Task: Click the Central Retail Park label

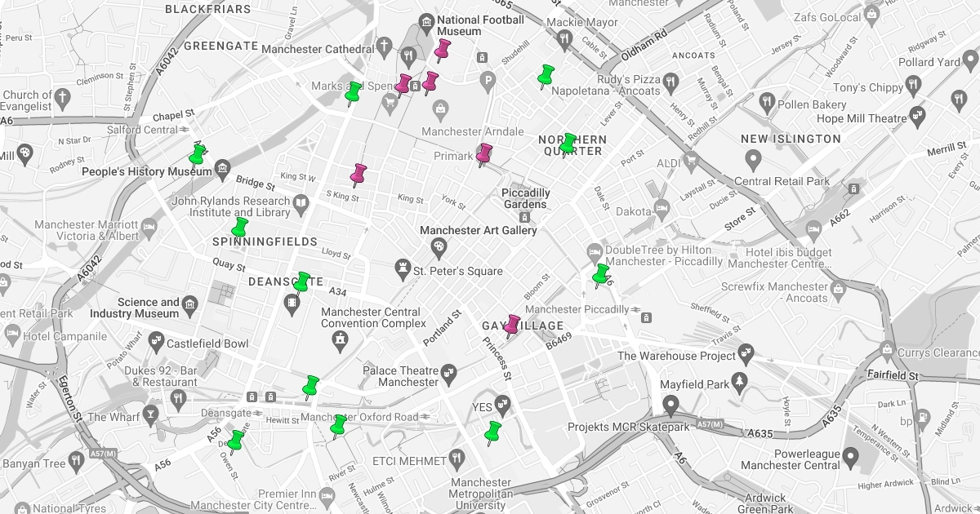Action: pyautogui.click(x=782, y=181)
